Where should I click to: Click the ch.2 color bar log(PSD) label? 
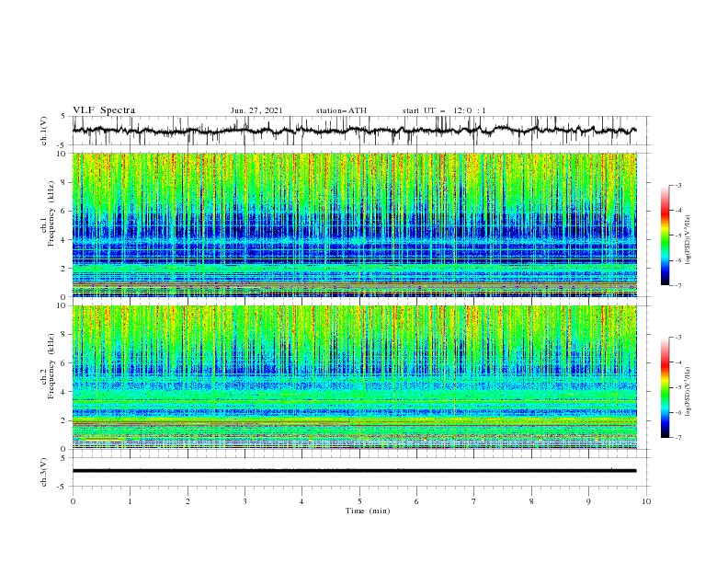coord(688,391)
